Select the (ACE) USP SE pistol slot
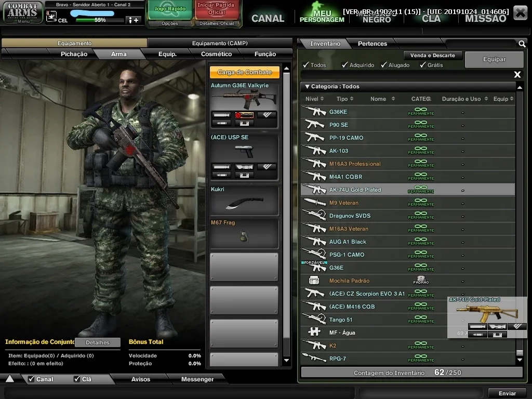 coord(244,157)
